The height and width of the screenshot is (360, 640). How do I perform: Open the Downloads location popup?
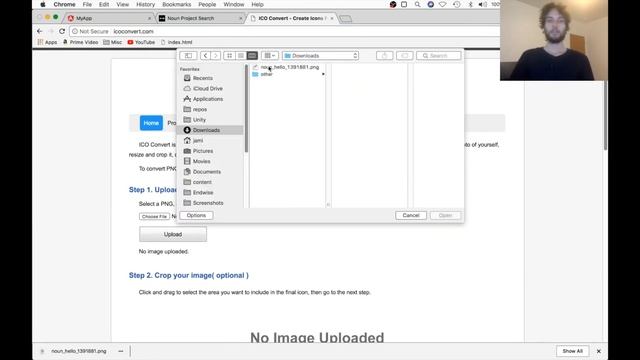pos(320,56)
